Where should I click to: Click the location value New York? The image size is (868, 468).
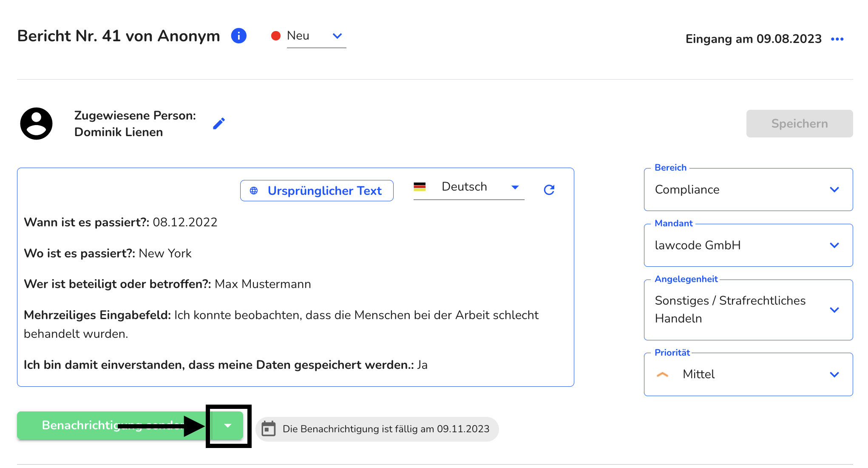165,254
